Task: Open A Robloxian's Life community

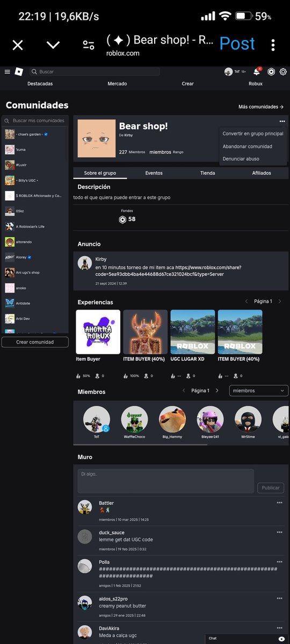Action: (35, 226)
